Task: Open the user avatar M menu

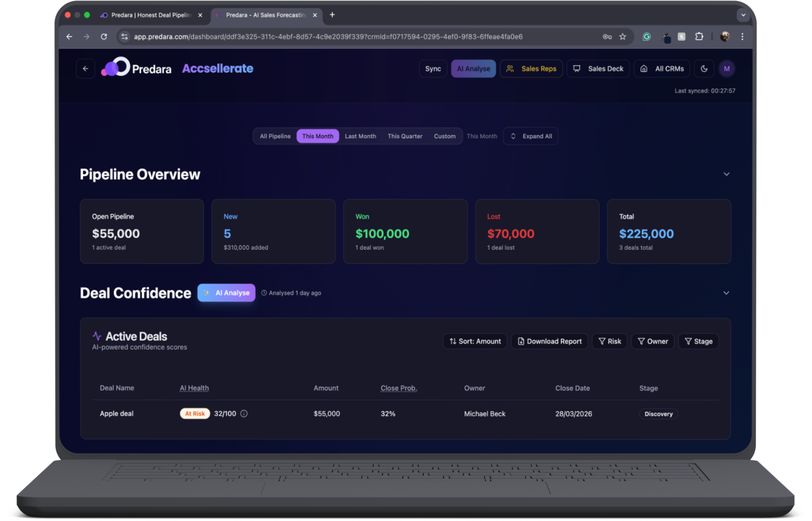Action: 727,68
